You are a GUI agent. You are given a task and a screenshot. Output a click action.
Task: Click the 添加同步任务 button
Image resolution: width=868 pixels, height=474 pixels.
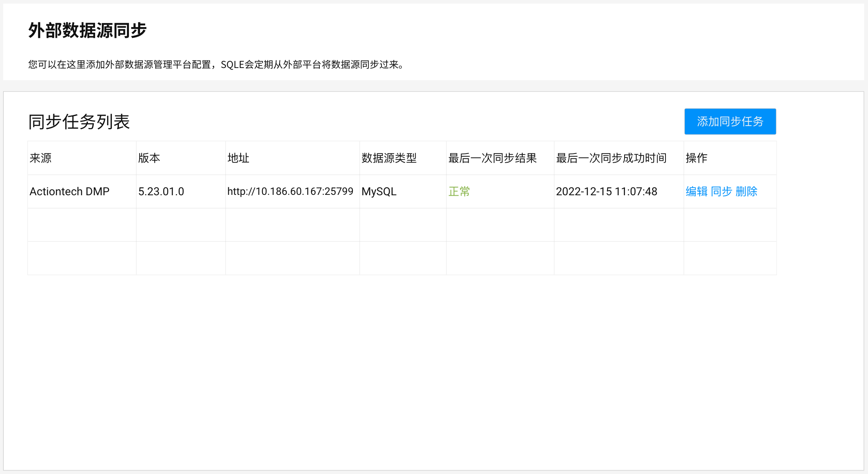[730, 122]
